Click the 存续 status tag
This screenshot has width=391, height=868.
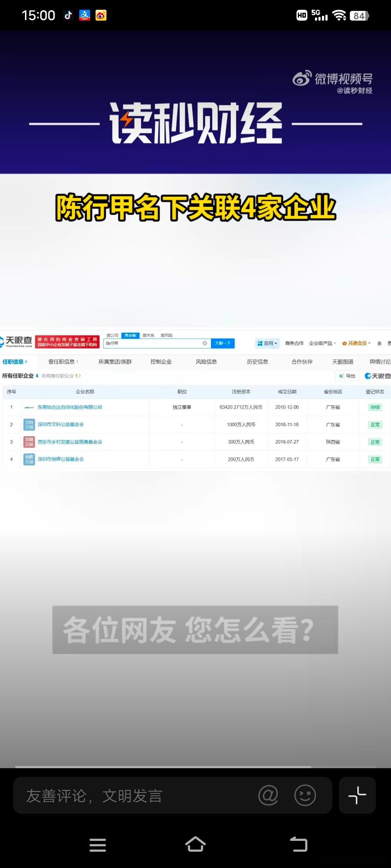point(375,407)
